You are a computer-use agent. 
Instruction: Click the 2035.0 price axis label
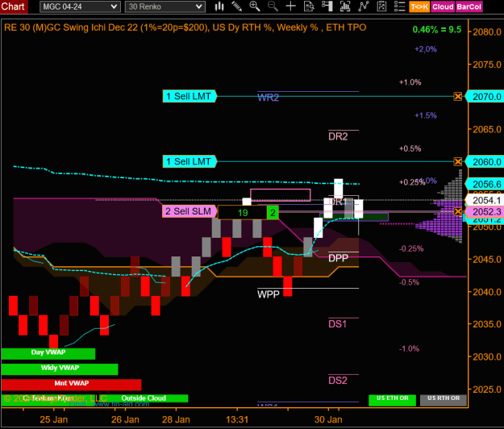click(487, 324)
